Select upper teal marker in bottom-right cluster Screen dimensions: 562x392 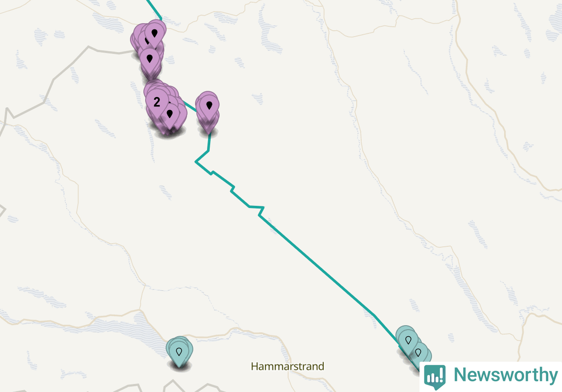(408, 339)
